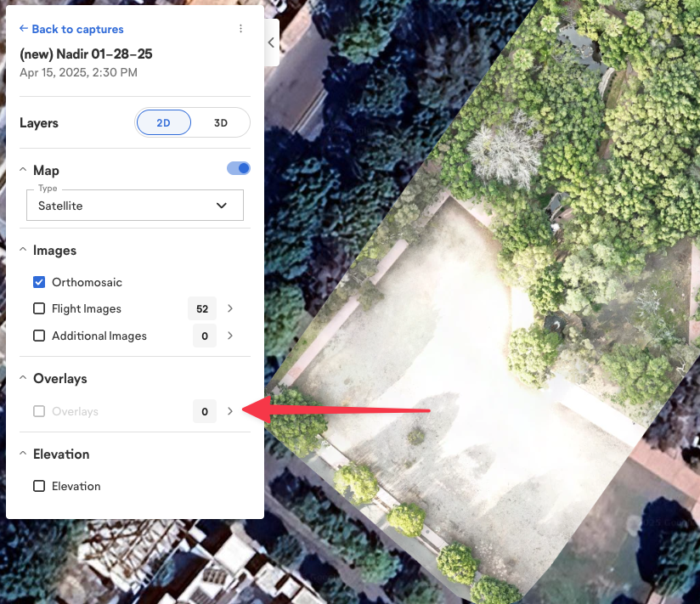Disable the Map layer toggle
This screenshot has width=700, height=604.
[238, 167]
